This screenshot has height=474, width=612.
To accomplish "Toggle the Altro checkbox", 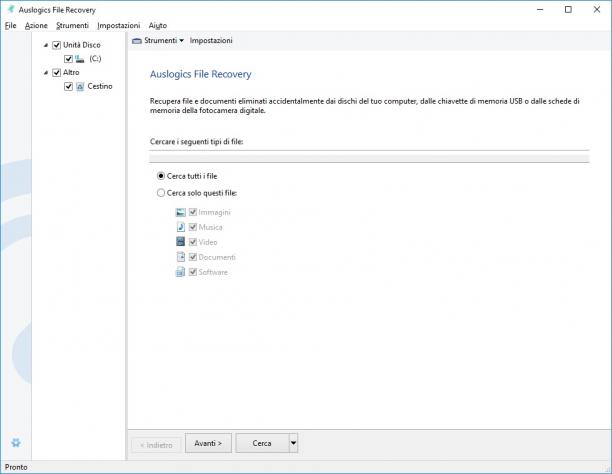I will click(57, 73).
